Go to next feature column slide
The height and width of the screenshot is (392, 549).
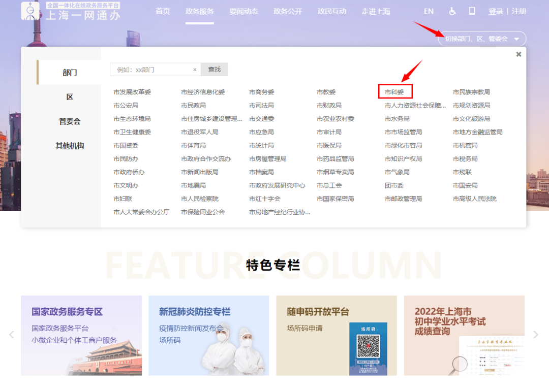coord(535,335)
